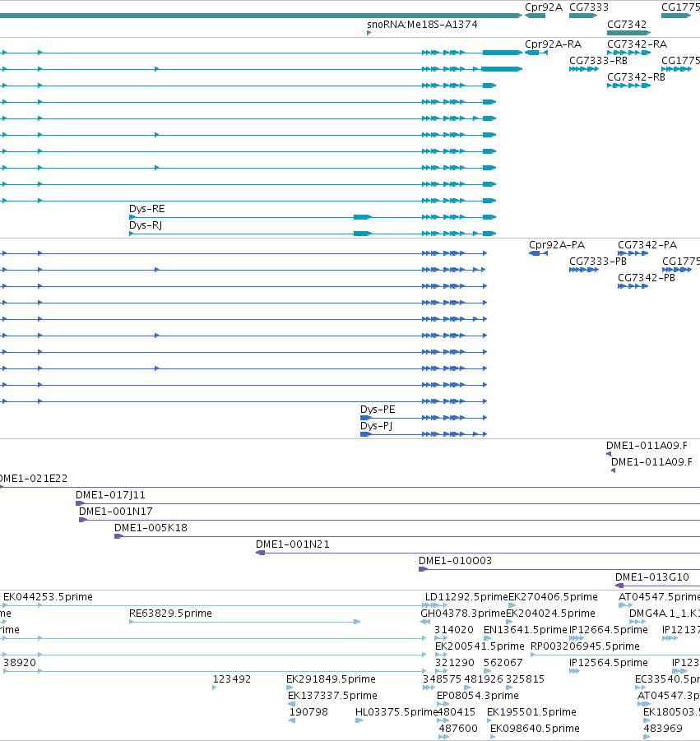The width and height of the screenshot is (700, 741).
Task: Click the snoRNA:Me18S-A1374 feature
Action: click(x=369, y=33)
